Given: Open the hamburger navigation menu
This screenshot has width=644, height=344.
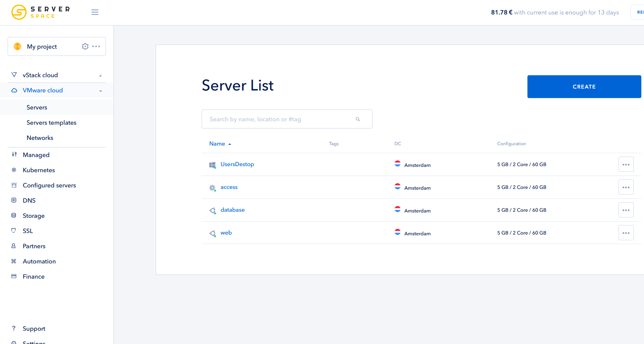Looking at the screenshot, I should point(95,12).
